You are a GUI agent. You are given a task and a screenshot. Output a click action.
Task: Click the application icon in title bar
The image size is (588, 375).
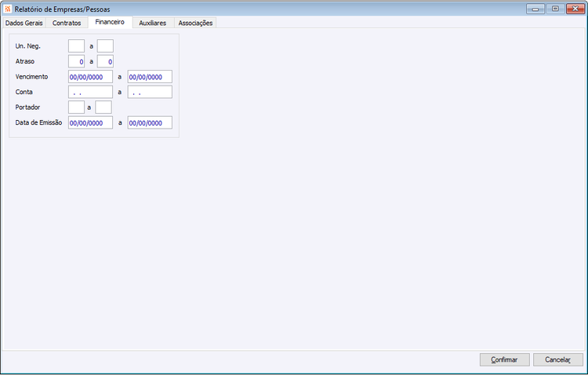click(8, 9)
